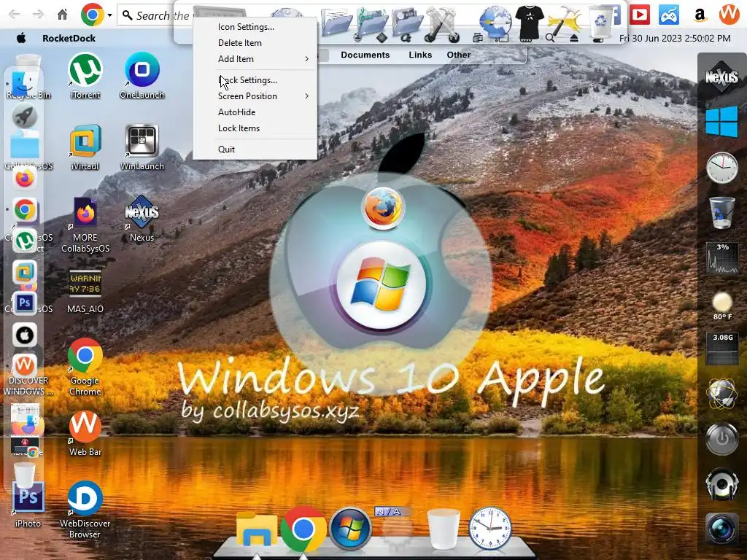Open the WinLaunch desktop shortcut
Image resolution: width=747 pixels, height=560 pixels.
(x=142, y=147)
